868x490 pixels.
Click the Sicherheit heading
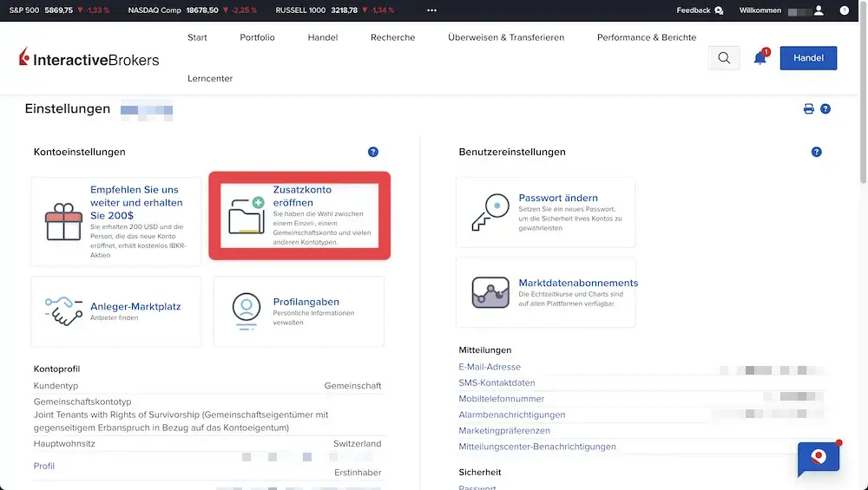point(480,473)
